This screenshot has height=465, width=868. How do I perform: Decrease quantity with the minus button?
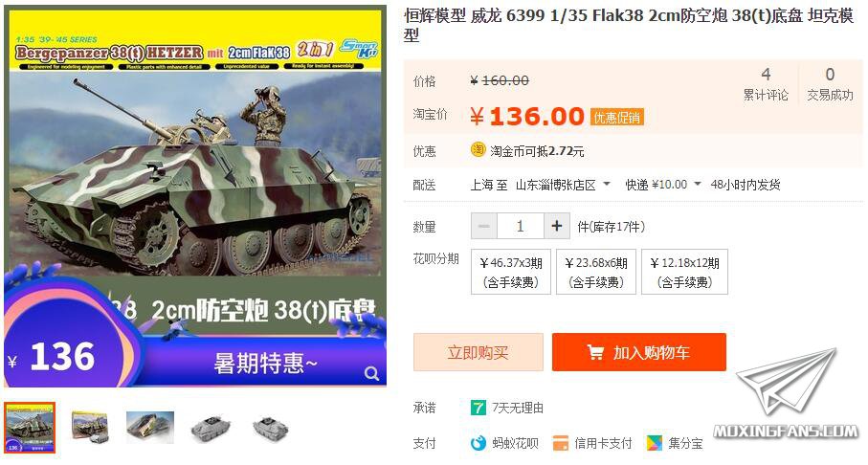coord(484,226)
